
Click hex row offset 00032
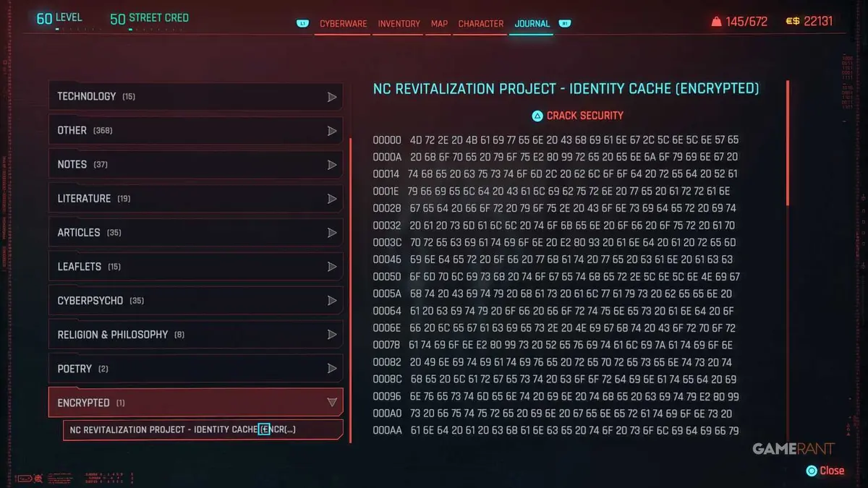point(387,226)
